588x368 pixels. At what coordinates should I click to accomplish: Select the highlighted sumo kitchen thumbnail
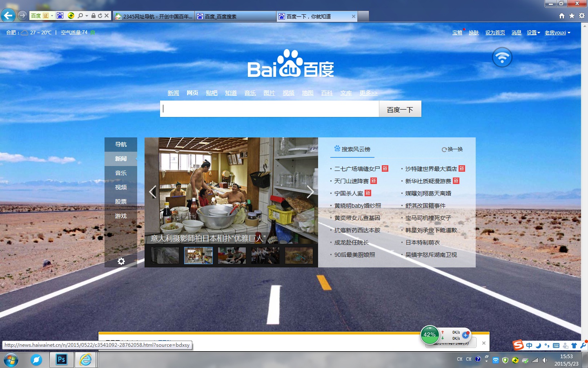[198, 256]
